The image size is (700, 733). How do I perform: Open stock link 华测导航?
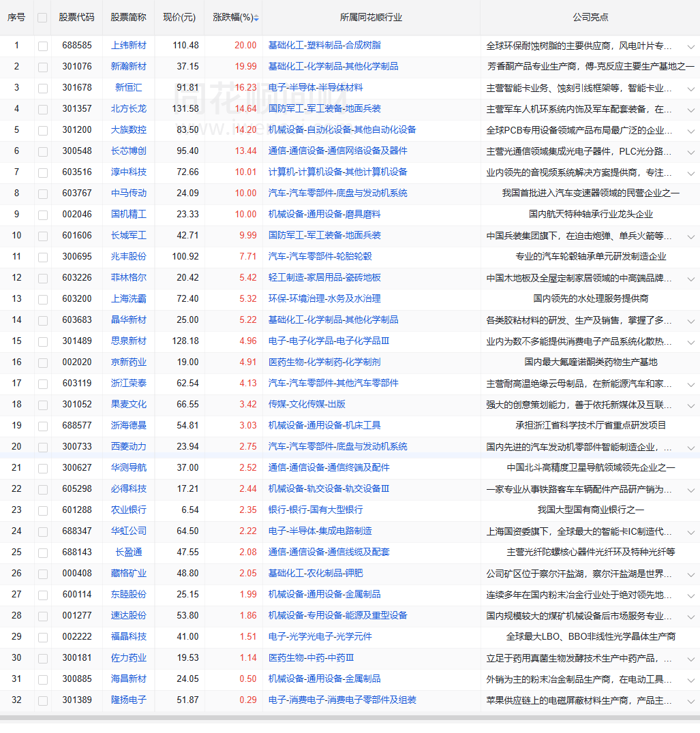[129, 468]
